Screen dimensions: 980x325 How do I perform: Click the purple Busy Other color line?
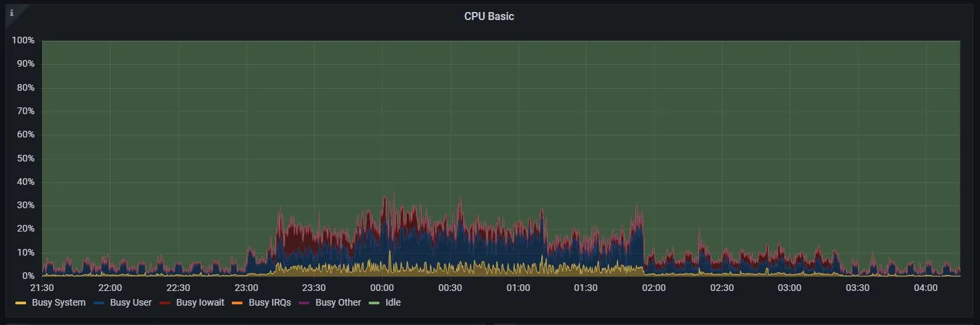pos(305,303)
